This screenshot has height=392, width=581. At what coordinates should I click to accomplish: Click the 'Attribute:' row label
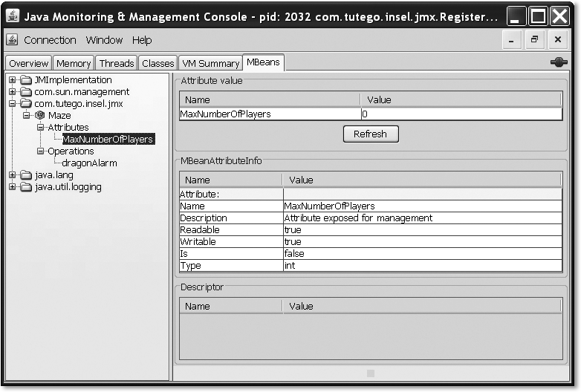click(x=231, y=195)
